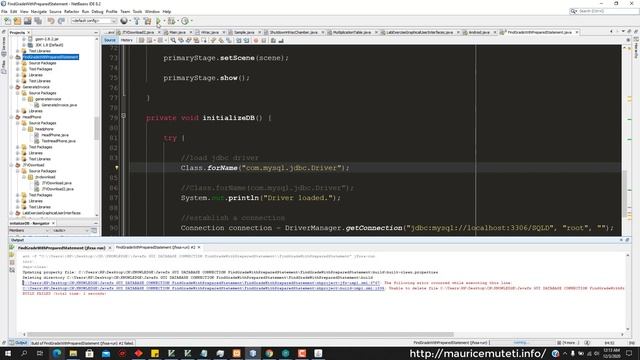Click the Re-run green arrow in Output panel

click(x=11, y=248)
